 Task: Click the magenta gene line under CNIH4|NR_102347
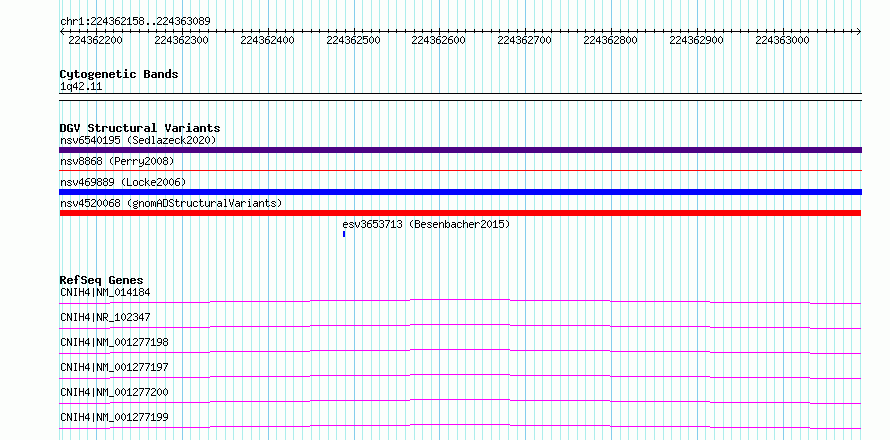click(460, 326)
